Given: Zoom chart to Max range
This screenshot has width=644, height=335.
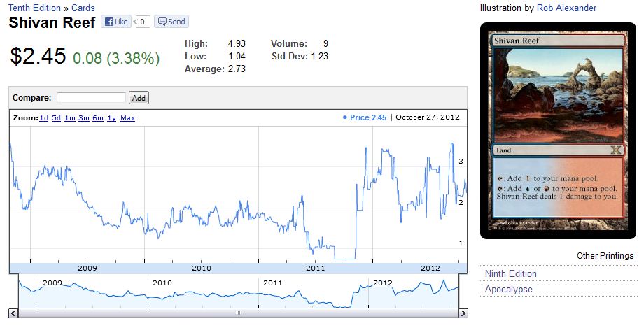Looking at the screenshot, I should 127,118.
